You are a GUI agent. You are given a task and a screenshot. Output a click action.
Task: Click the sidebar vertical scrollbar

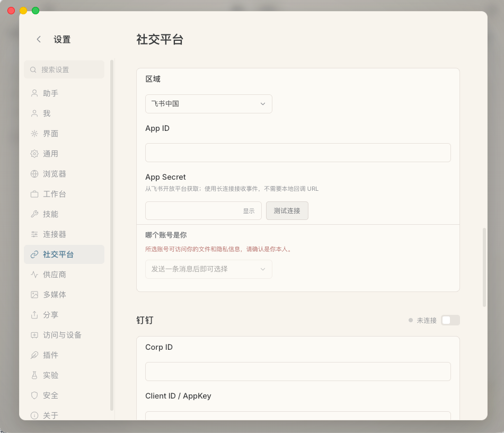111,235
